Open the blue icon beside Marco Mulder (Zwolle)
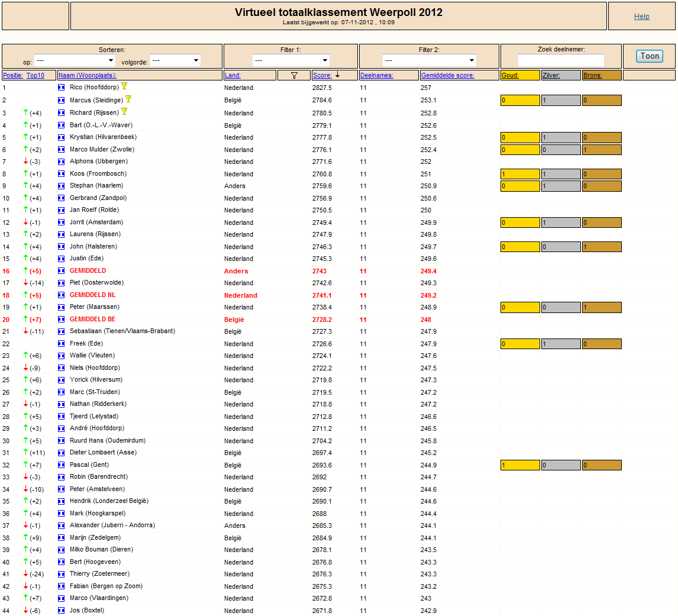This screenshot has width=678, height=616. (x=62, y=150)
